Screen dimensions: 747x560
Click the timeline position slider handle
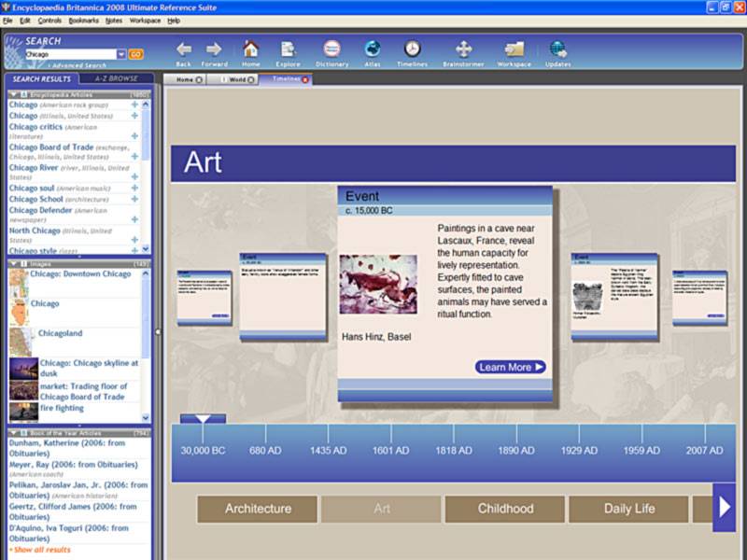coord(203,418)
